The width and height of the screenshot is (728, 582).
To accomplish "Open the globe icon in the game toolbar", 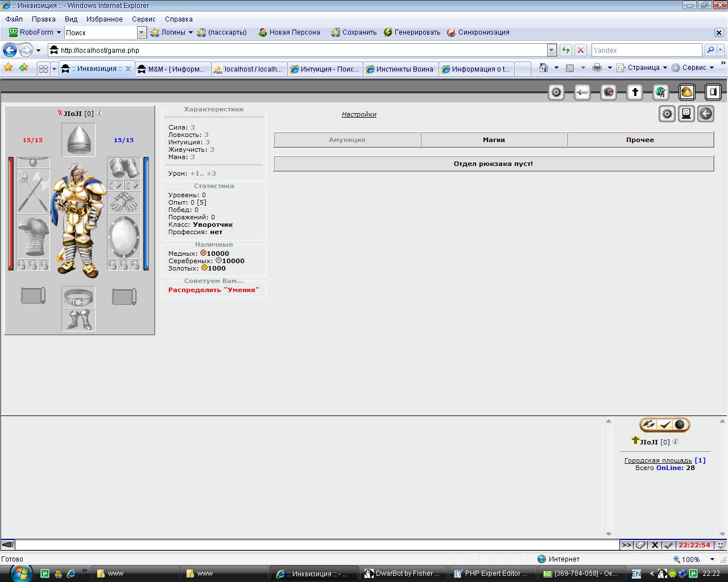I will 661,92.
